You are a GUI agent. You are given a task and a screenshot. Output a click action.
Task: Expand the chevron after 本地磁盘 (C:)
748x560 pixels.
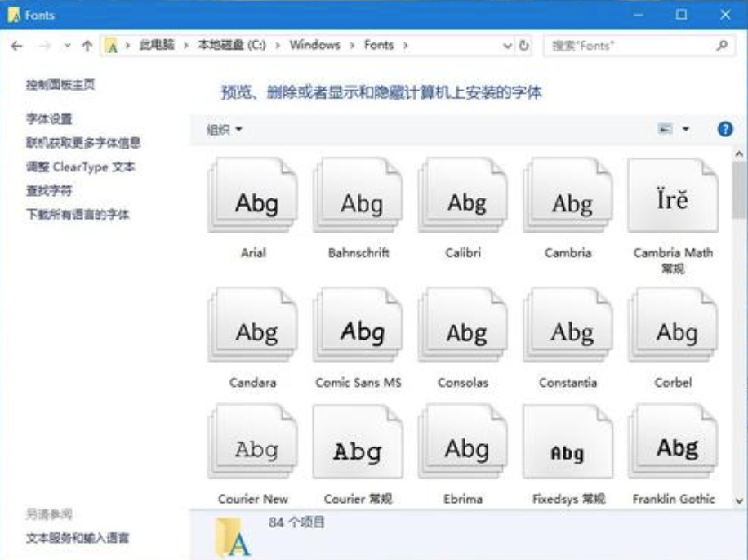click(x=278, y=46)
